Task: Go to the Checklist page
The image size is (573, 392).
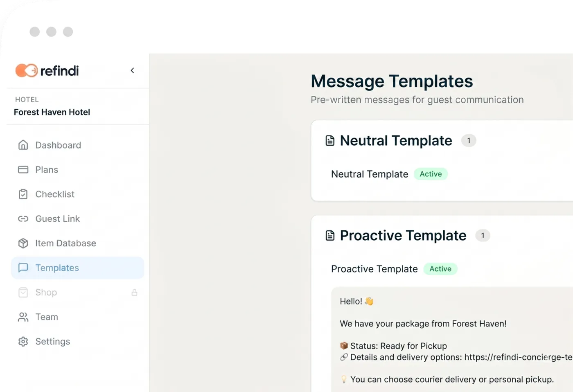Action: point(77,194)
